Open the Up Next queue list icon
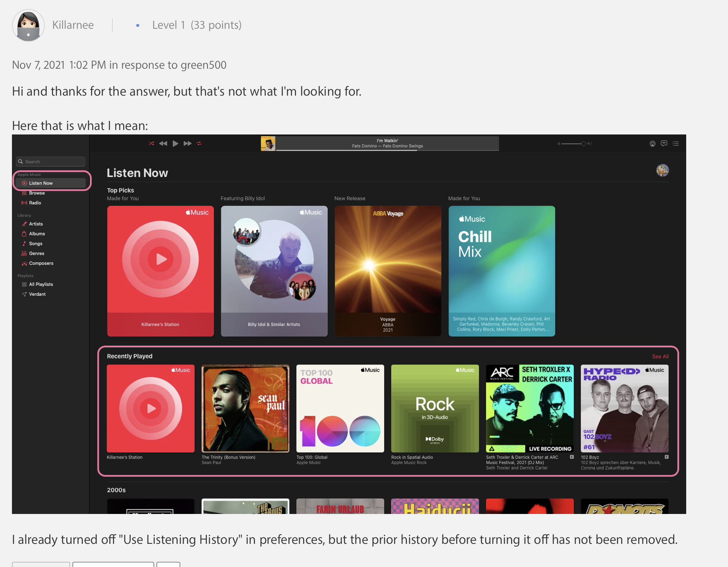The height and width of the screenshot is (567, 728). pos(676,143)
